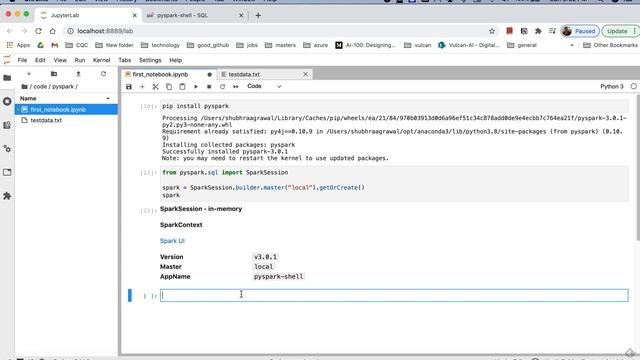Image resolution: width=640 pixels, height=360 pixels.
Task: Open the Help menu in JupyterLab
Action: pyautogui.click(x=176, y=60)
